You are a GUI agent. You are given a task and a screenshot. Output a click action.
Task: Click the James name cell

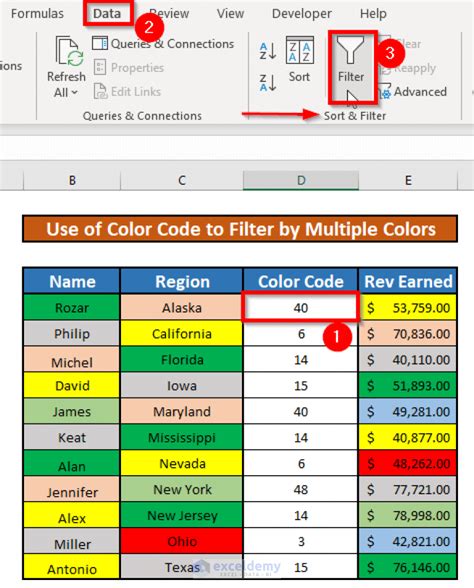pyautogui.click(x=72, y=411)
